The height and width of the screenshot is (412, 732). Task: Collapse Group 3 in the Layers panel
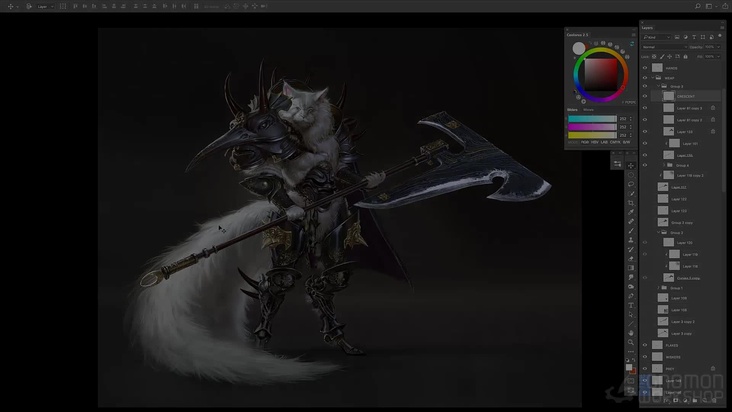(659, 86)
